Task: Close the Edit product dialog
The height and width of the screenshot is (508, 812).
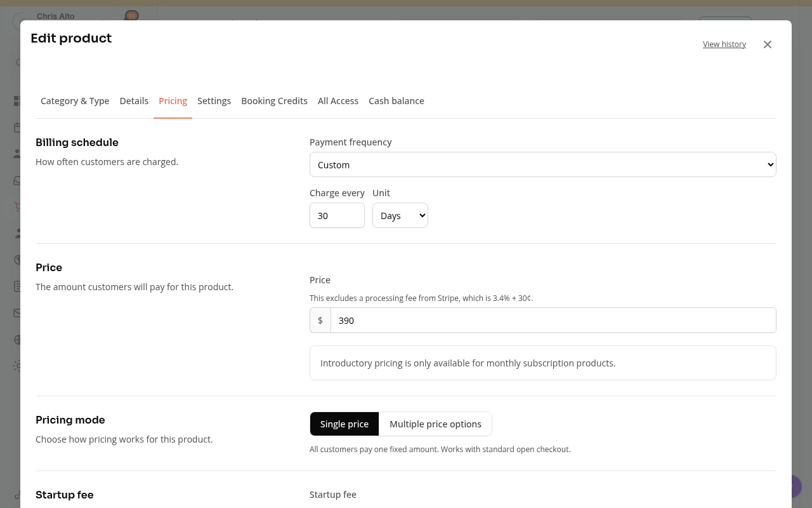Action: (x=768, y=44)
